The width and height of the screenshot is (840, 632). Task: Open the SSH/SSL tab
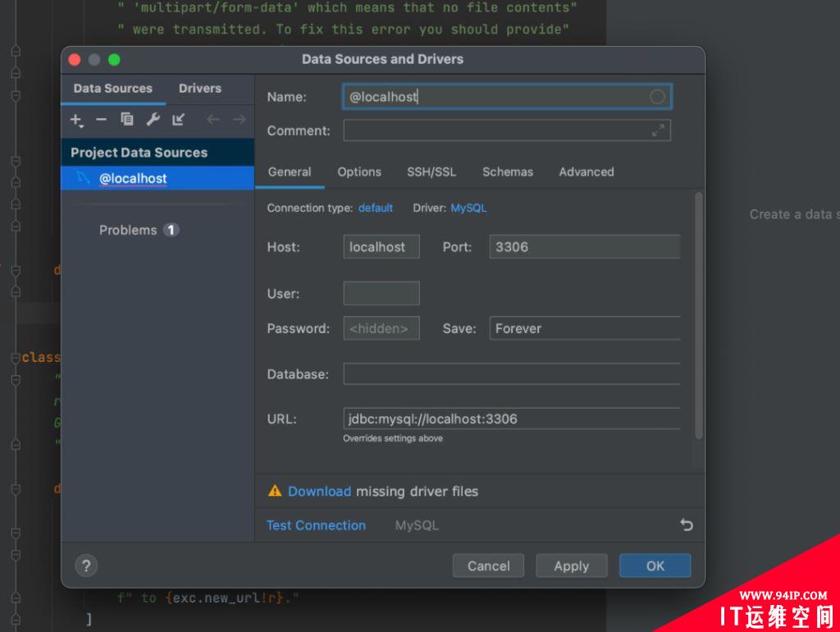[x=431, y=172]
